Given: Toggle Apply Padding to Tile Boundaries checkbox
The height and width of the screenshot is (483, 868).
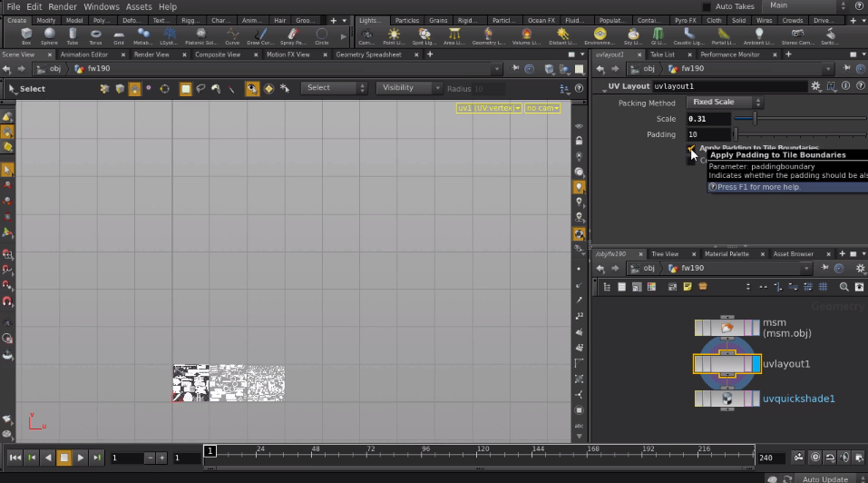Looking at the screenshot, I should point(691,149).
